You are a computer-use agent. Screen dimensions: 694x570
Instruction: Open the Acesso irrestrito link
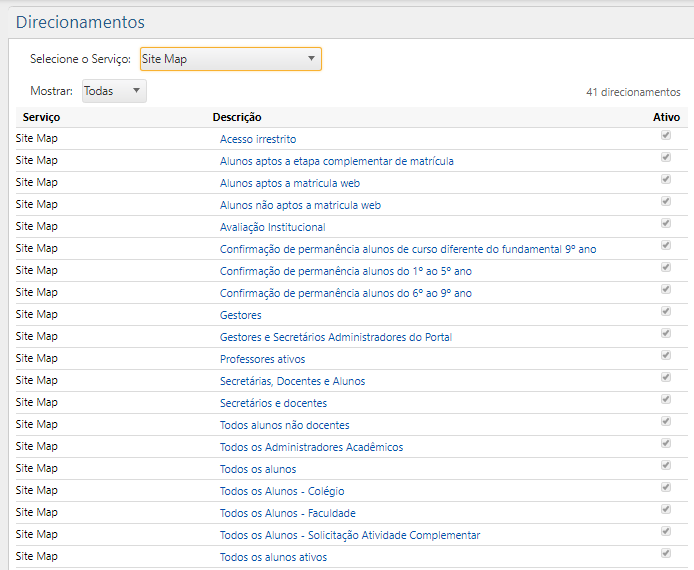click(258, 139)
